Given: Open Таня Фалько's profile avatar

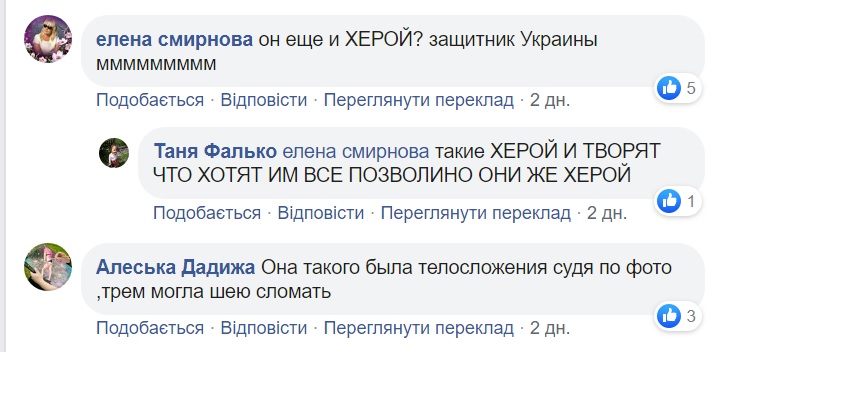Looking at the screenshot, I should 113,152.
